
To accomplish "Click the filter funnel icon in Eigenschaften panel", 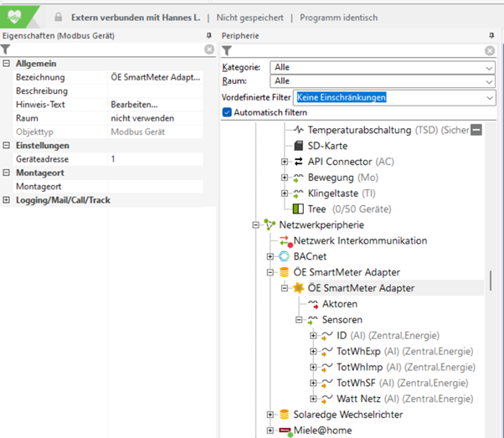I will [6, 50].
